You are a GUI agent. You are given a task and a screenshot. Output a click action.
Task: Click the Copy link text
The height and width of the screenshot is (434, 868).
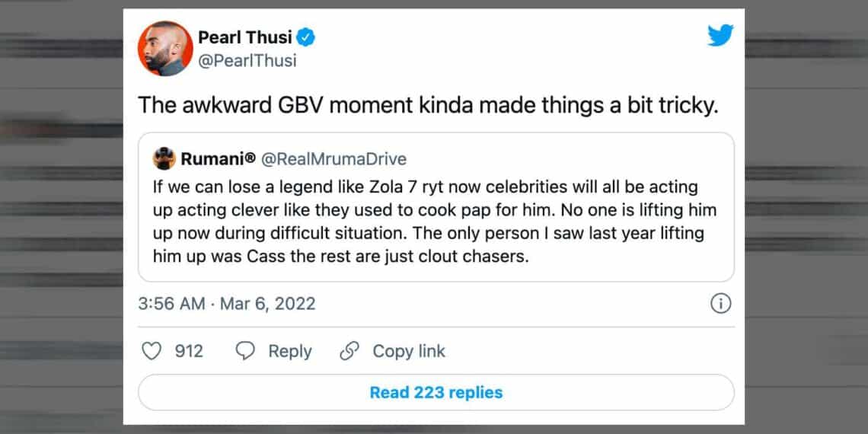(408, 351)
